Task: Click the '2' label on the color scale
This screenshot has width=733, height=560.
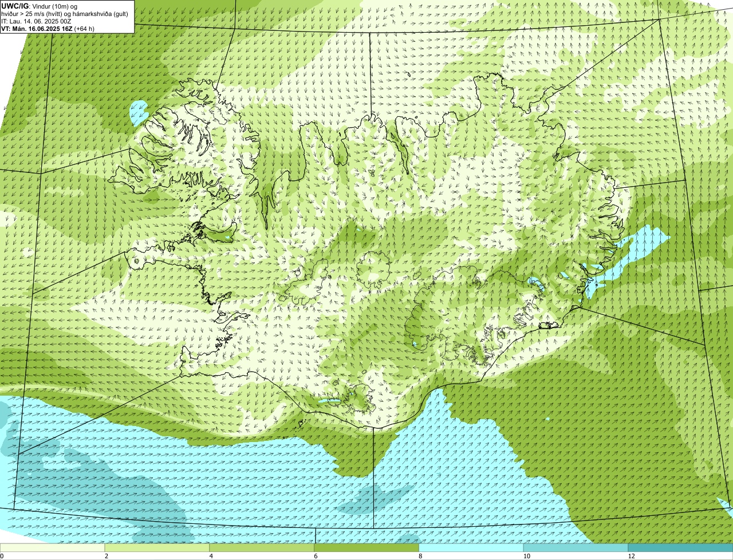Action: 107,556
